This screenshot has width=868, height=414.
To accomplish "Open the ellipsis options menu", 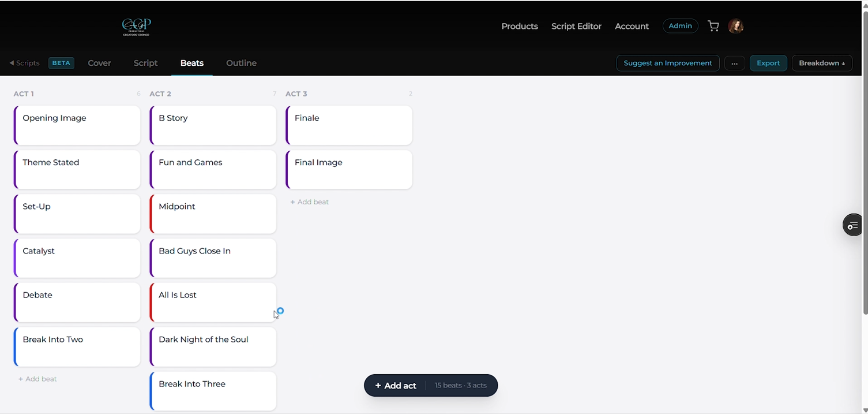I will pos(734,63).
